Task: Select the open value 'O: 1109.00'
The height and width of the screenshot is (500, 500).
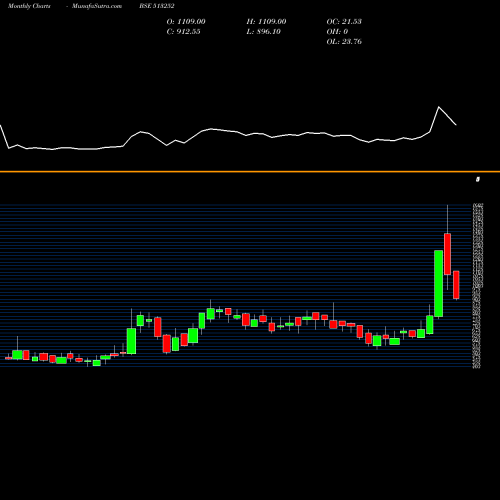Action: pyautogui.click(x=186, y=22)
